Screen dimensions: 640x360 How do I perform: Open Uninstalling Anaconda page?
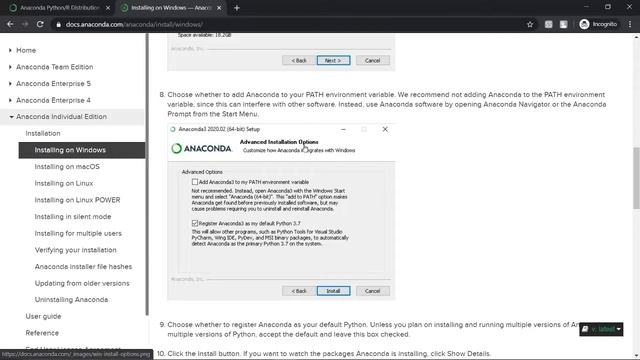[x=71, y=300]
